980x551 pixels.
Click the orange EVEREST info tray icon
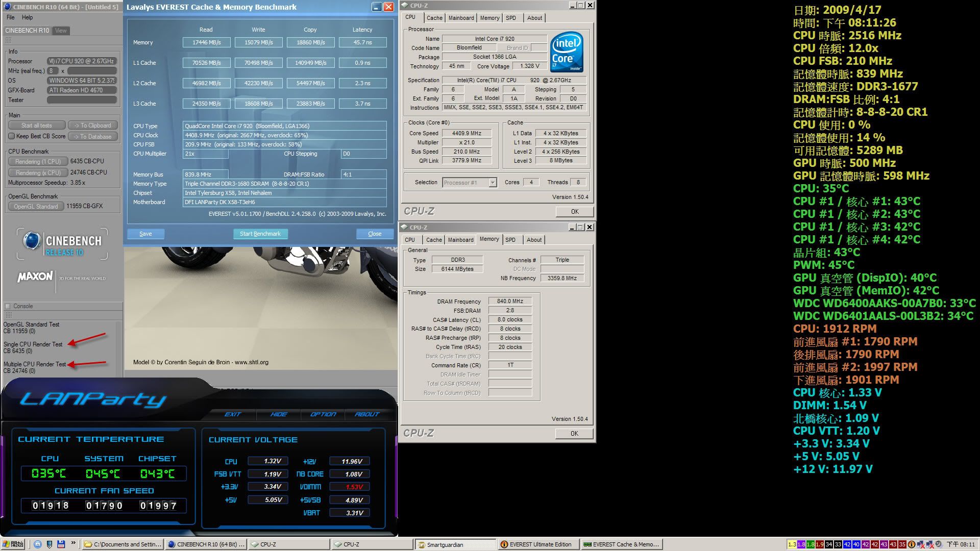click(912, 544)
